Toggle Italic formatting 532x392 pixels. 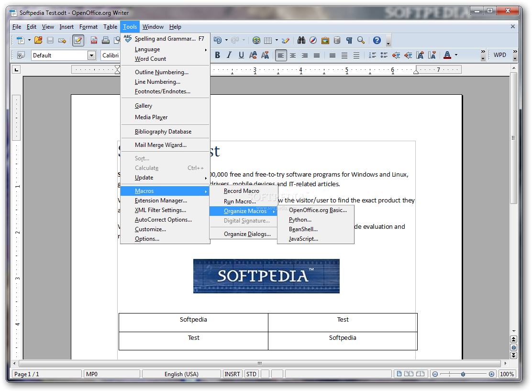[229, 55]
